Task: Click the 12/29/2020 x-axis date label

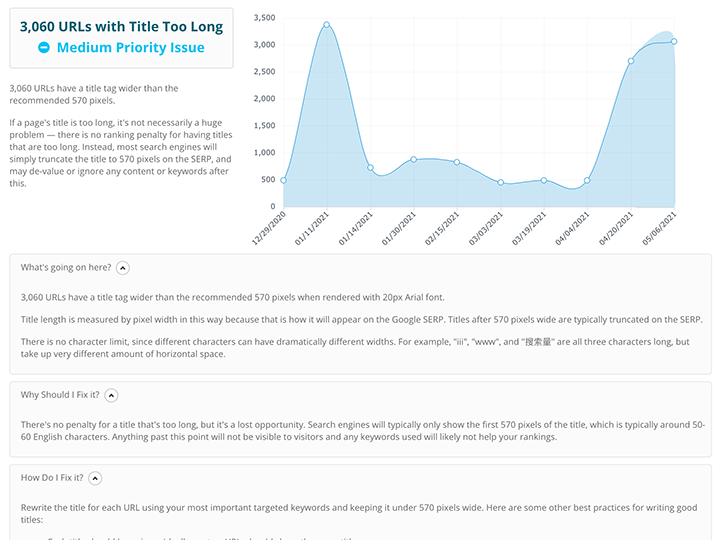Action: pos(268,228)
